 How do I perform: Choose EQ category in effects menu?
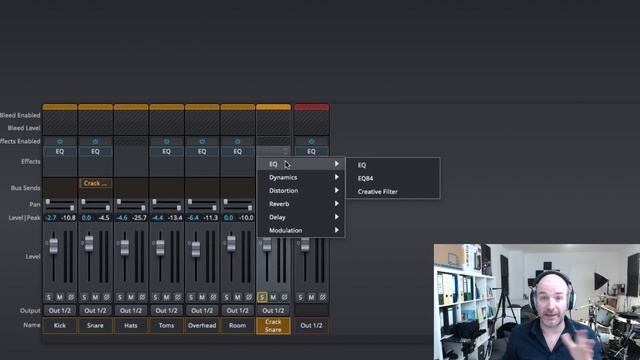click(301, 164)
